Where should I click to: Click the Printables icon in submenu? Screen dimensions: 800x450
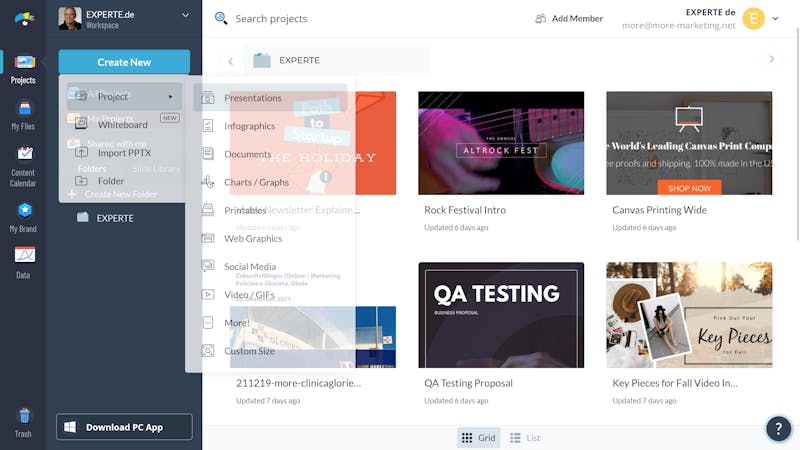208,210
